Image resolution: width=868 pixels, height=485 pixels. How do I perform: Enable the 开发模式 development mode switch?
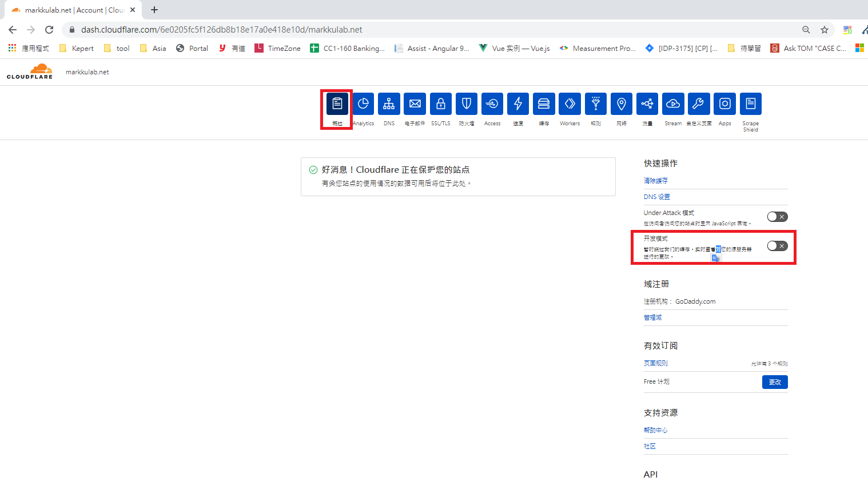[777, 246]
